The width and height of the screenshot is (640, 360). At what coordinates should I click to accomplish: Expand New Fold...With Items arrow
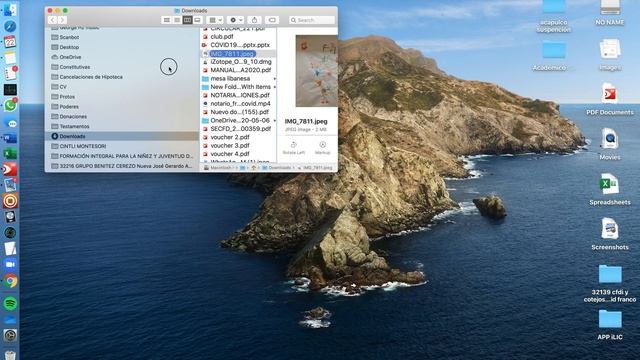pos(275,87)
